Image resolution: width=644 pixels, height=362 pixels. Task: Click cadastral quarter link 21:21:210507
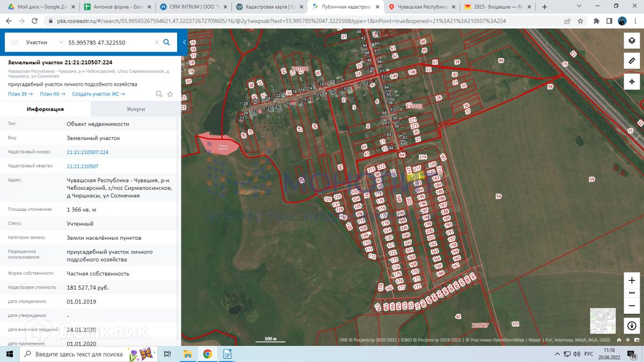(x=83, y=166)
